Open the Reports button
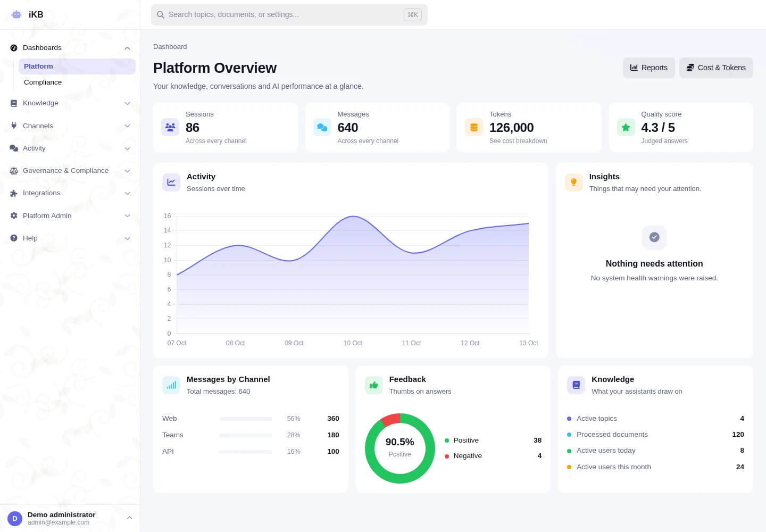The height and width of the screenshot is (532, 766). coord(649,68)
